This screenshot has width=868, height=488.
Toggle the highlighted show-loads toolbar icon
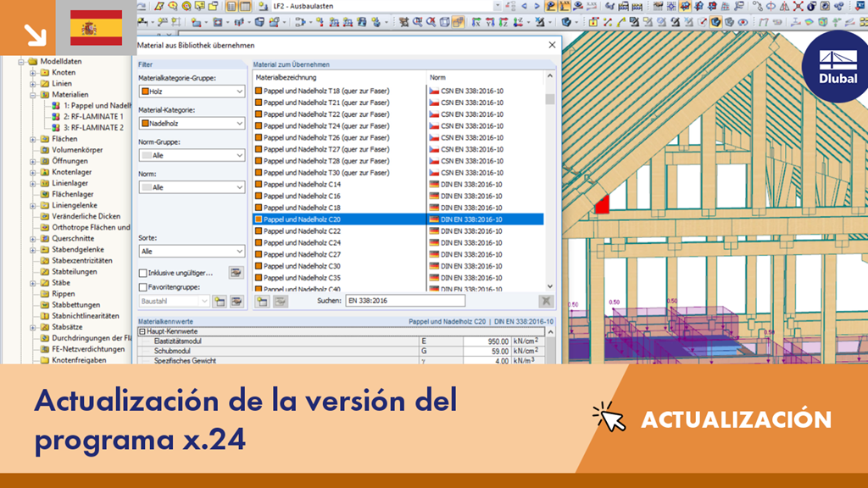click(551, 6)
